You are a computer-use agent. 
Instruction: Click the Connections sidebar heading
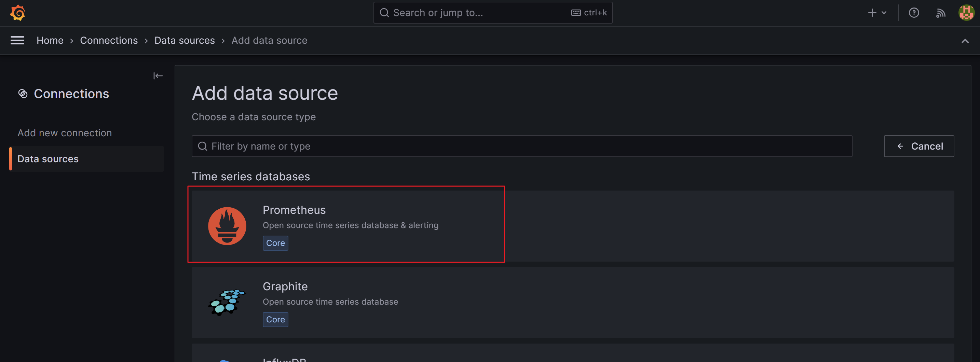pyautogui.click(x=71, y=94)
